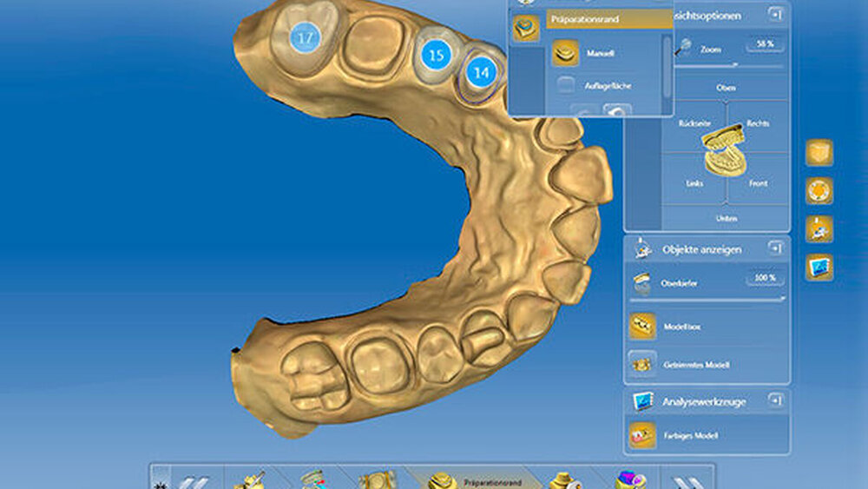The height and width of the screenshot is (489, 868).
Task: Select the Manuell margin tool icon
Action: point(565,53)
